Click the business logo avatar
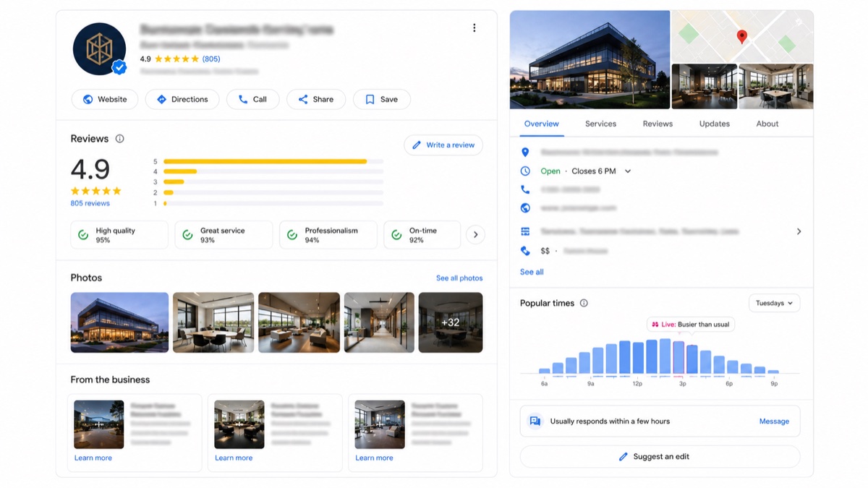868x488 pixels. [x=99, y=49]
